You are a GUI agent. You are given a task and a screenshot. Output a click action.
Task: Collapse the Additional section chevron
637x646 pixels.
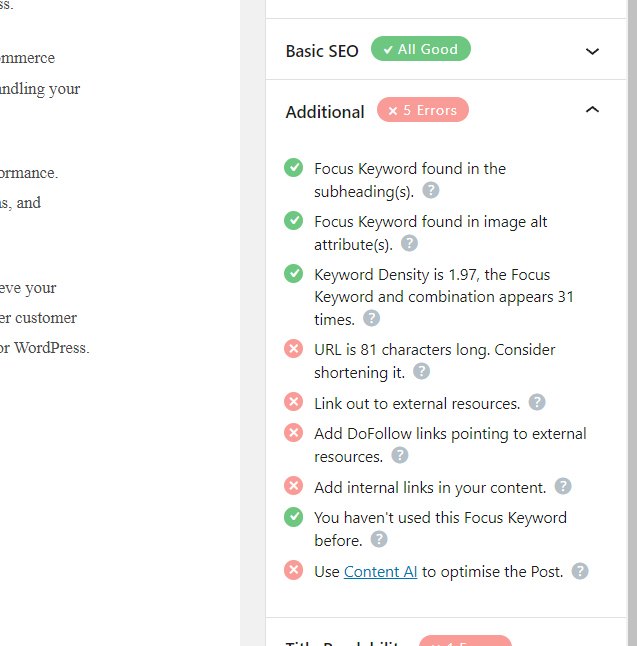pos(593,110)
